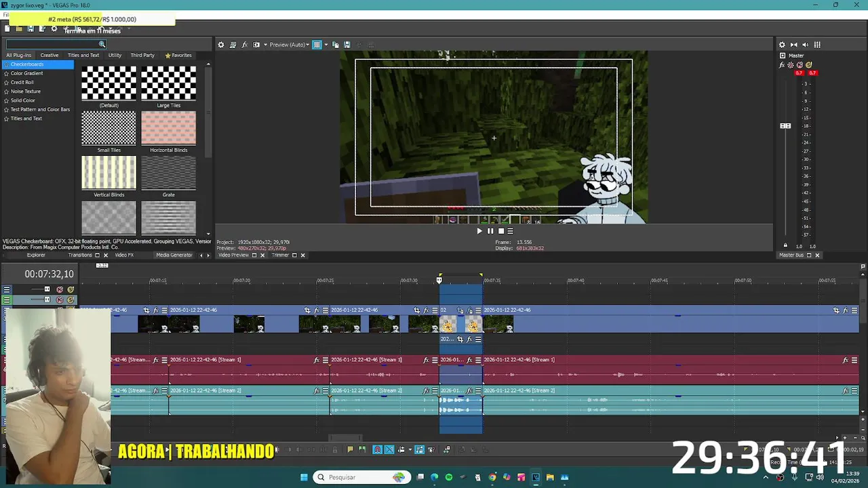Viewport: 868px width, 488px height.
Task: Open Master Bus audio properties gear
Action: (x=782, y=45)
